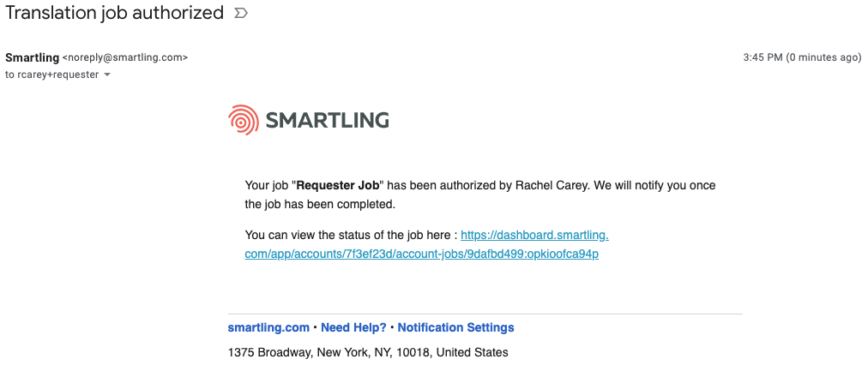Click the bold Requester Job name
Image resolution: width=868 pixels, height=371 pixels.
[x=341, y=186]
